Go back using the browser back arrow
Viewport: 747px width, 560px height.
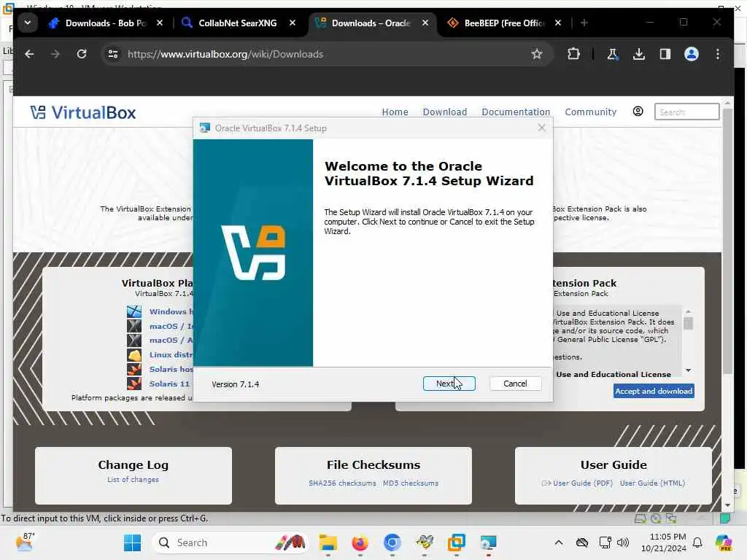coord(29,54)
